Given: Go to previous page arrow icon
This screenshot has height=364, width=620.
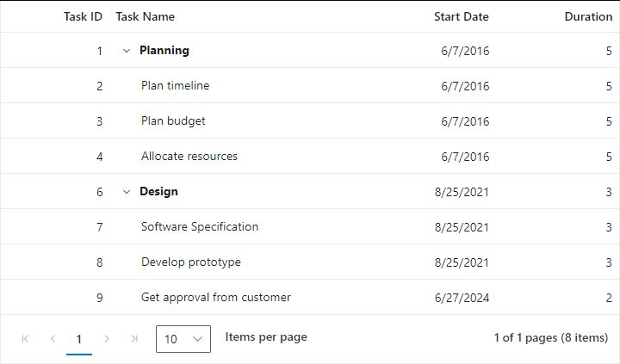Looking at the screenshot, I should tap(53, 339).
